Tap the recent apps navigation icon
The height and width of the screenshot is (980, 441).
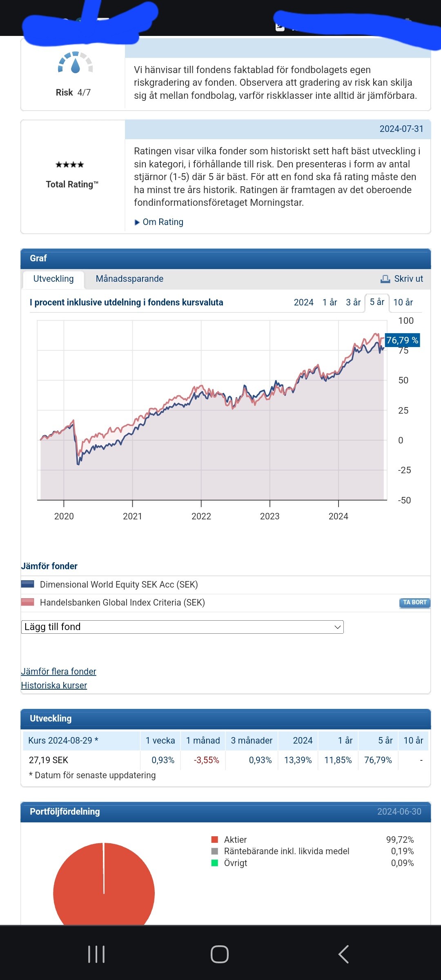pos(96,954)
